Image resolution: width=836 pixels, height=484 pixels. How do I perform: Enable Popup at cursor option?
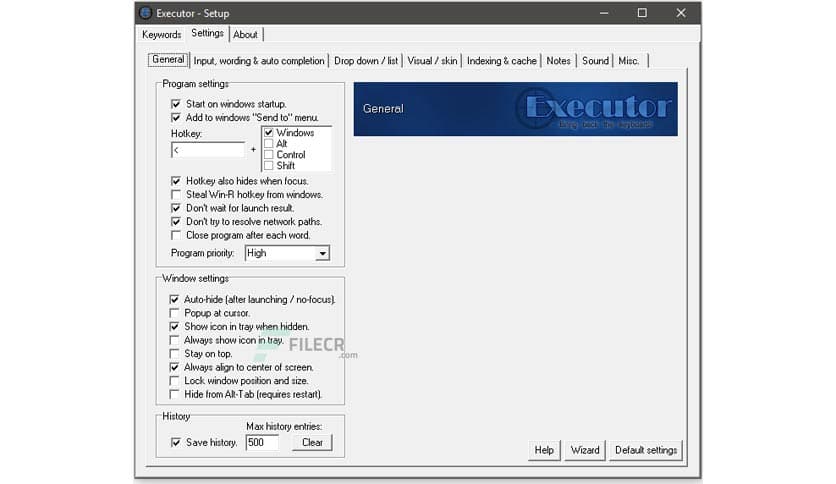click(174, 313)
